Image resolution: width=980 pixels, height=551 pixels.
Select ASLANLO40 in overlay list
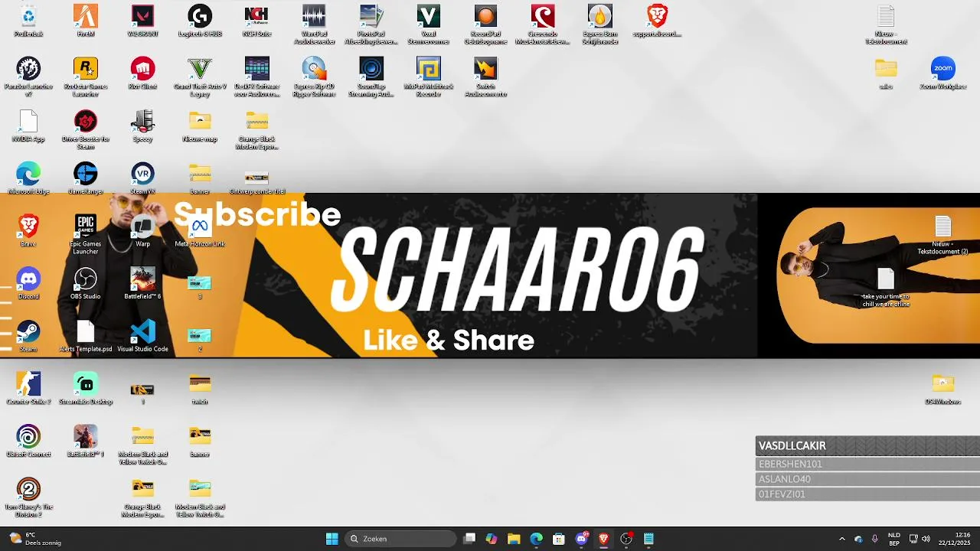click(785, 480)
